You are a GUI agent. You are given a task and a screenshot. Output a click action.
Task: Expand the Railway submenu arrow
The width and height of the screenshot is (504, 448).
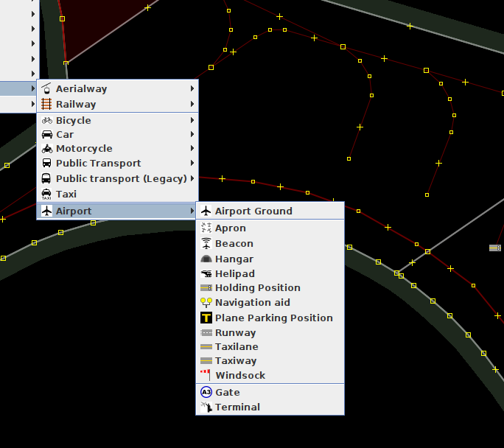coord(192,104)
